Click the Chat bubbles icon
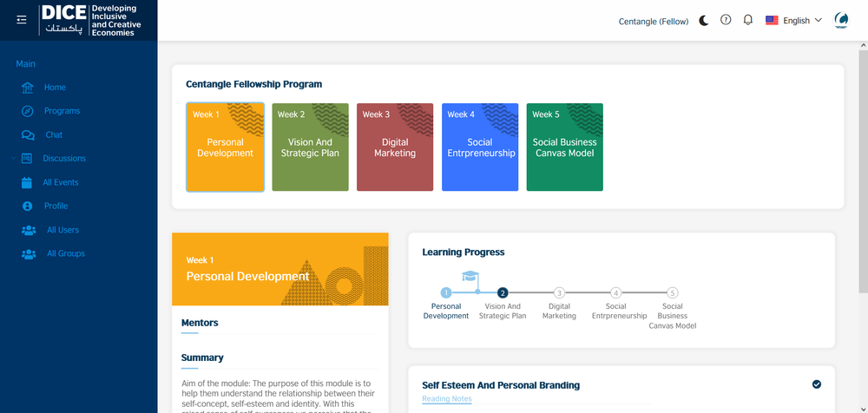Screen dimensions: 868x413 point(28,135)
